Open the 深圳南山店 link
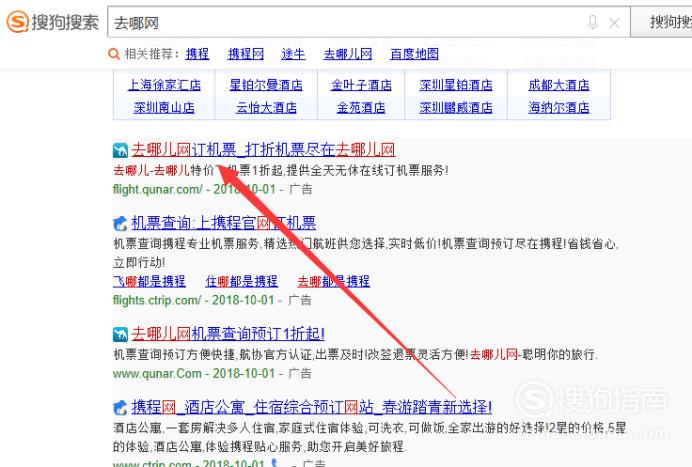 [164, 108]
